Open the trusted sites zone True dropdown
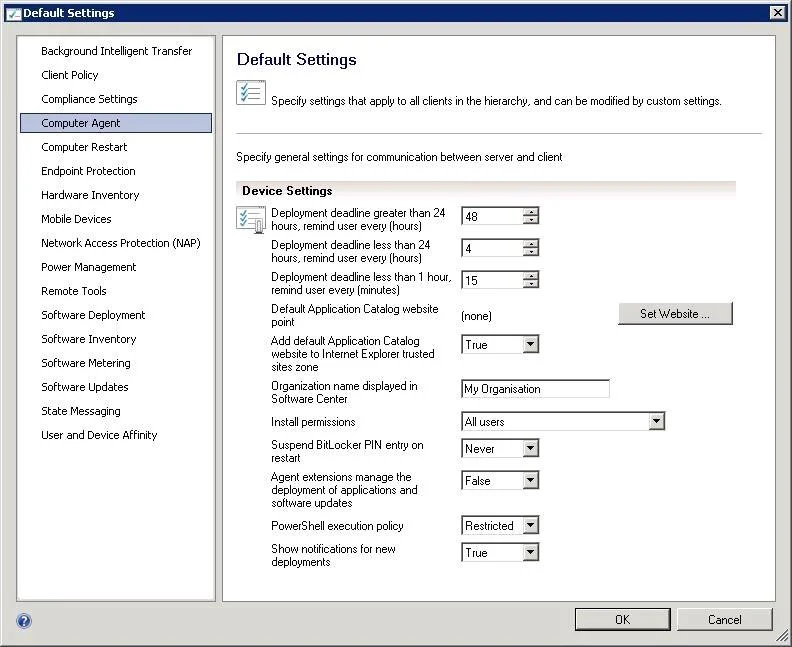 point(530,344)
